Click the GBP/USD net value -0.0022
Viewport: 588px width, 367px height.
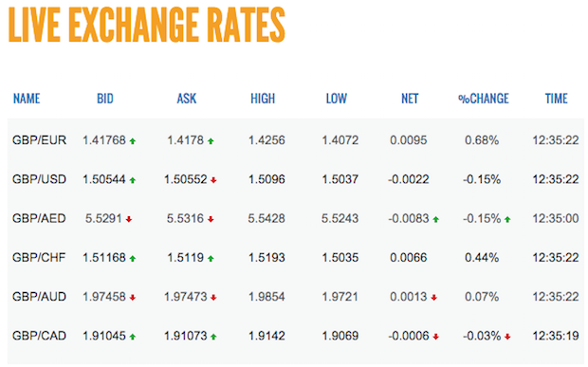409,179
